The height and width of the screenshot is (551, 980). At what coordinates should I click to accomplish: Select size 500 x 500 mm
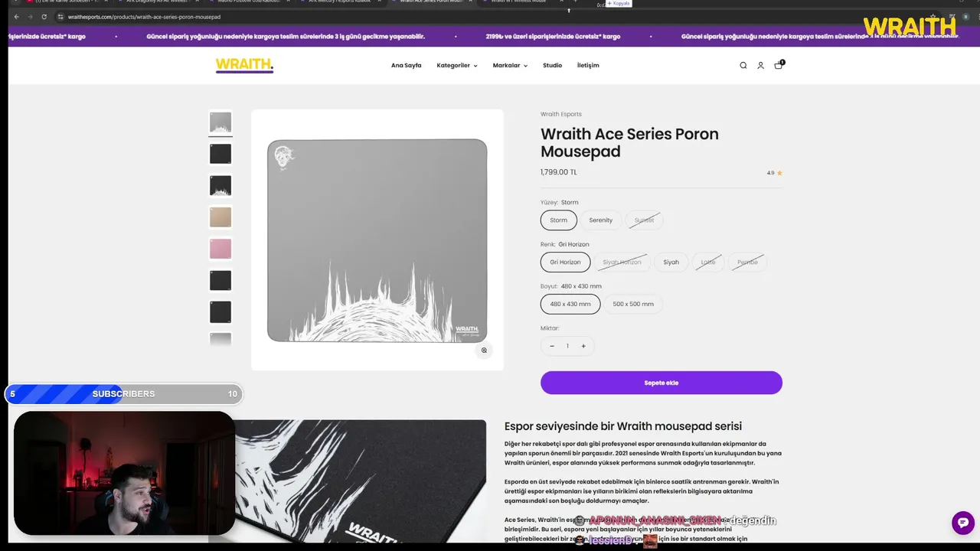[x=633, y=304]
